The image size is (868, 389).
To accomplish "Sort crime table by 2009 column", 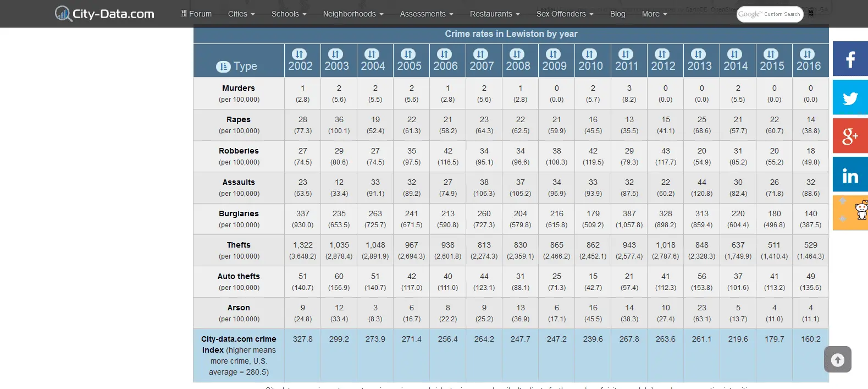I will (x=554, y=54).
